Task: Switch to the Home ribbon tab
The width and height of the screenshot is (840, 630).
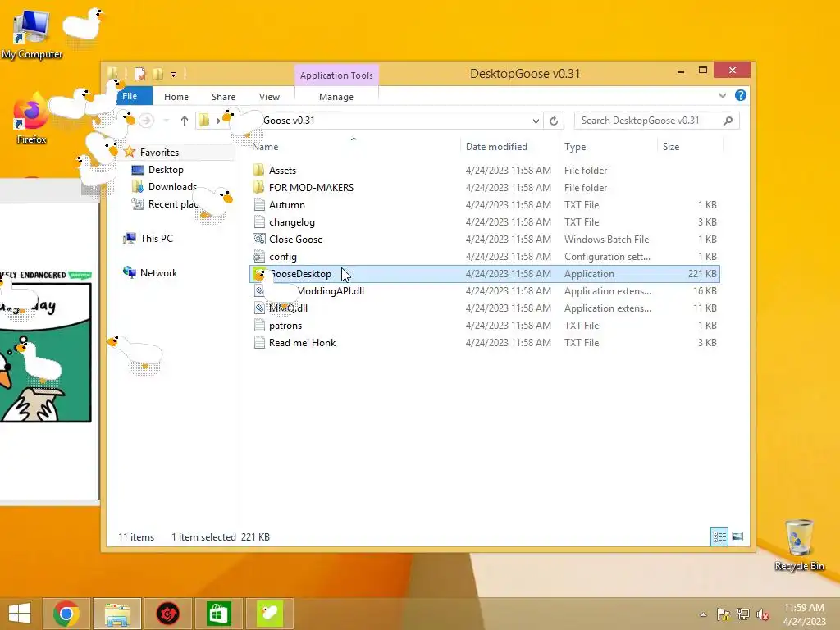Action: pyautogui.click(x=176, y=97)
